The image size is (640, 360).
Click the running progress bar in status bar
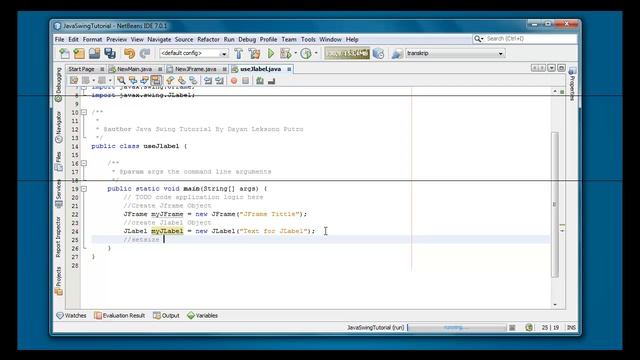457,328
